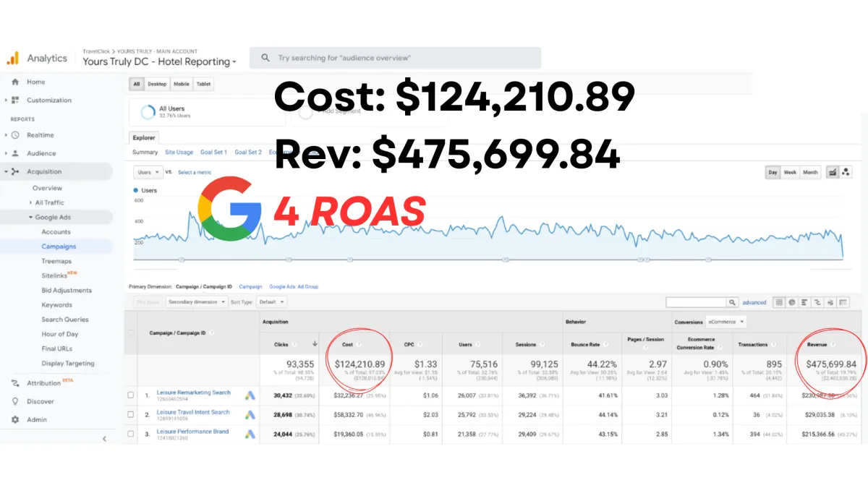Open the Treemaps report in sidebar
Image resolution: width=868 pixels, height=488 pixels.
pos(56,261)
